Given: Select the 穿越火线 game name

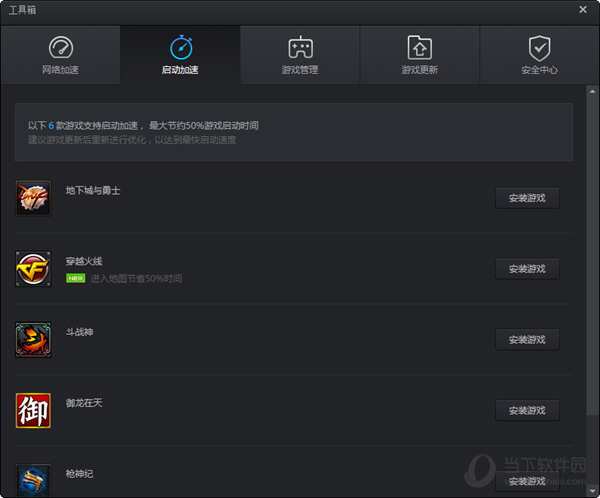Looking at the screenshot, I should [84, 261].
